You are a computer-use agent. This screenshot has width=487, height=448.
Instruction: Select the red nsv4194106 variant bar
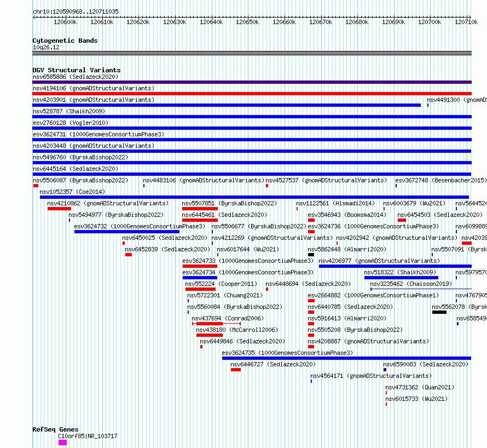pyautogui.click(x=252, y=94)
